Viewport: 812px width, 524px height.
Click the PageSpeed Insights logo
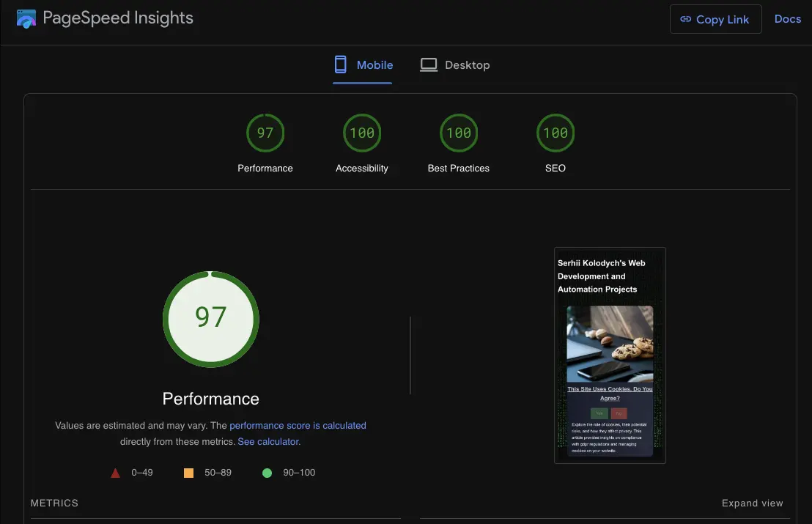[x=27, y=17]
